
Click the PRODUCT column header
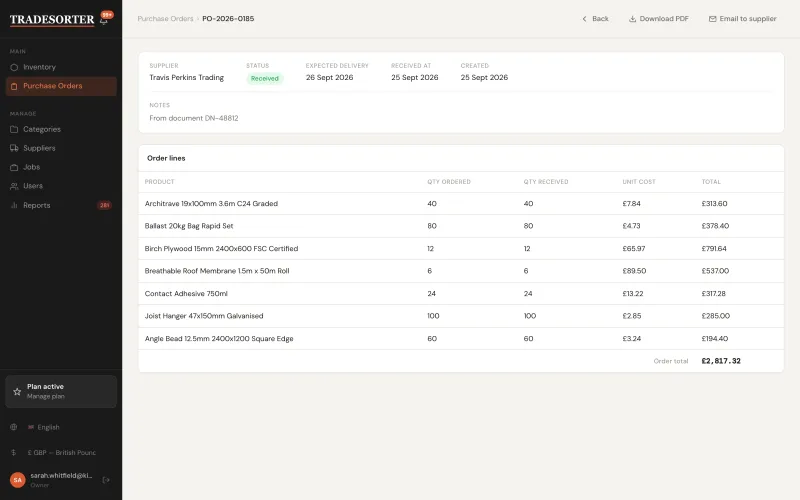coord(159,182)
